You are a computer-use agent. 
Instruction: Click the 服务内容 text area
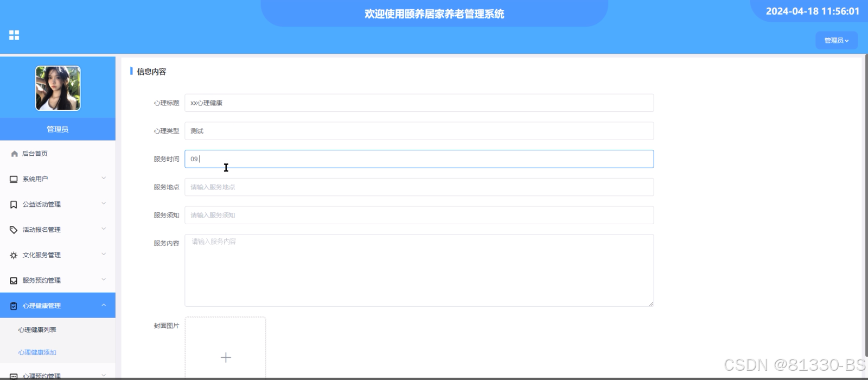coord(419,270)
